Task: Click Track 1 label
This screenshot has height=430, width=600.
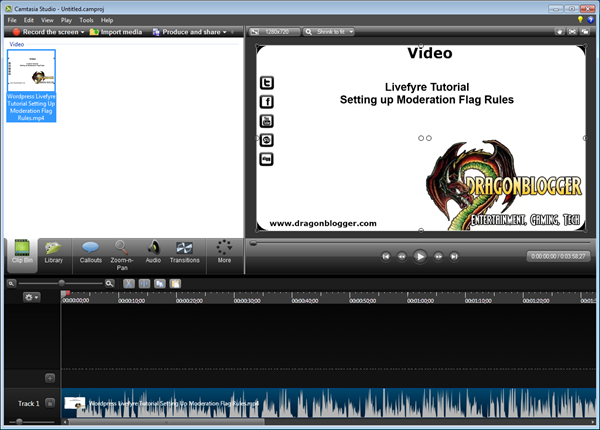Action: tap(29, 403)
